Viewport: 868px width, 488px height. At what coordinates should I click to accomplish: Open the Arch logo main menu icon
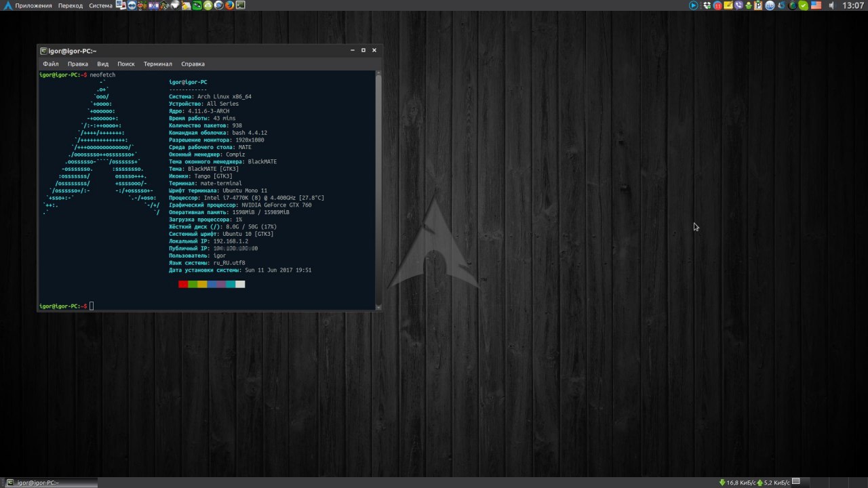coord(7,5)
